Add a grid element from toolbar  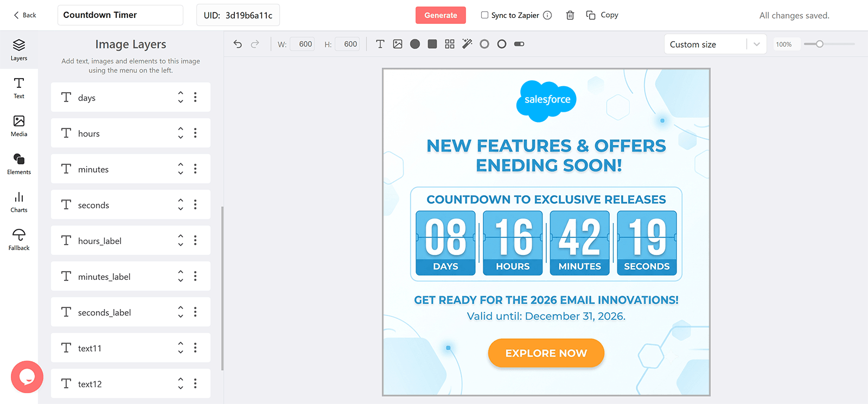pos(450,44)
